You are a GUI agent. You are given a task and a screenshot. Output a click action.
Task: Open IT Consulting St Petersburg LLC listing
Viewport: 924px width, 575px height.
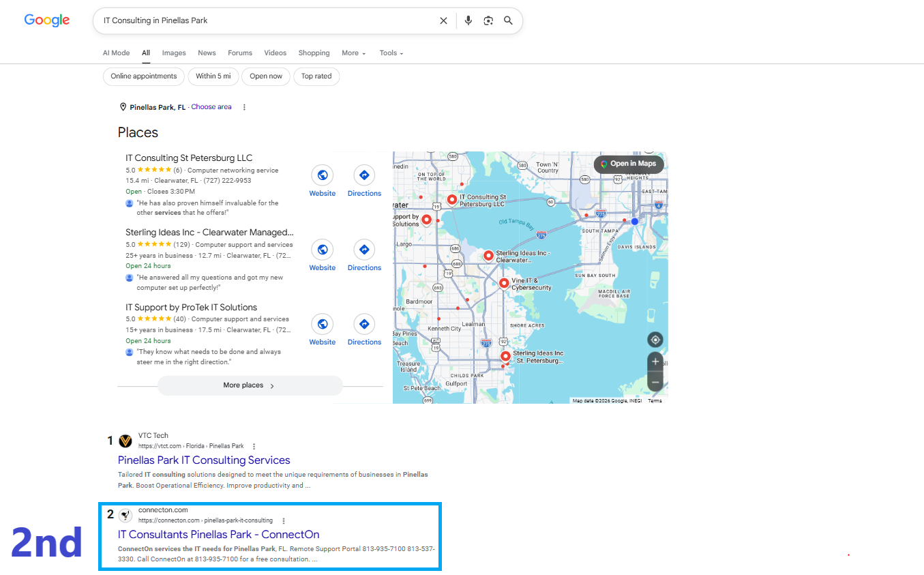[x=189, y=158]
